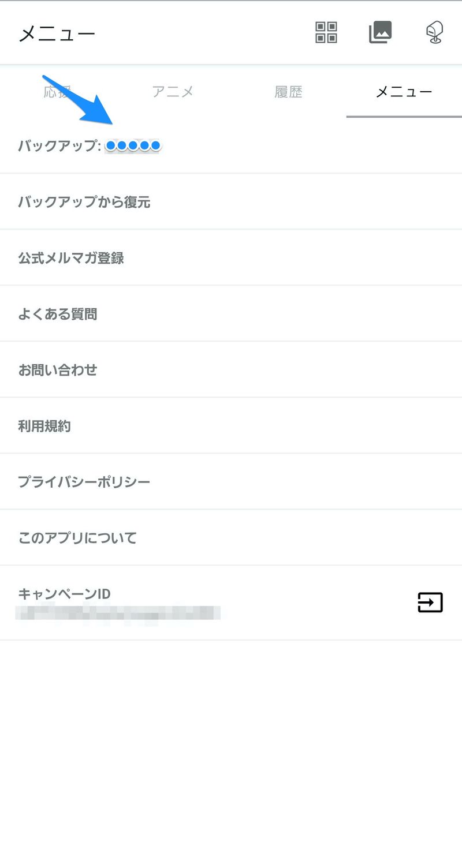This screenshot has width=462, height=868.
Task: Click the campaign ID enter arrow icon
Action: pos(430,603)
